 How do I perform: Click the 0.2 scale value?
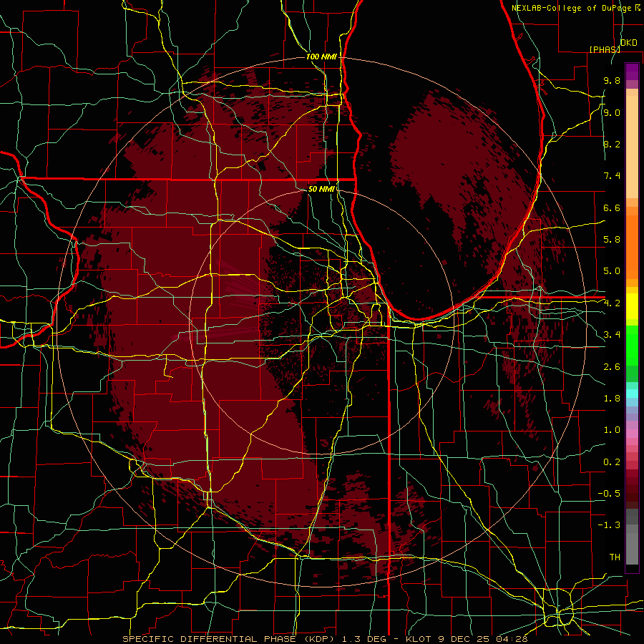(612, 462)
